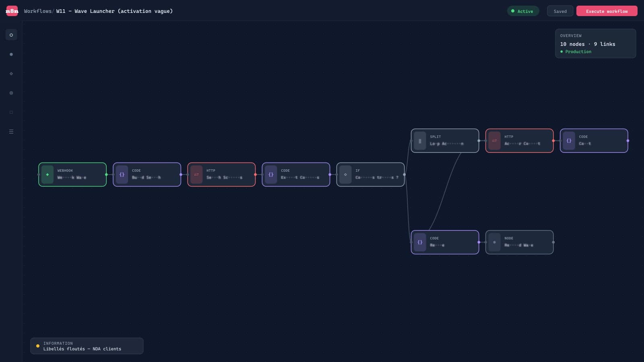Click the yellow dot on the Information panel
This screenshot has width=644, height=362.
[37, 346]
